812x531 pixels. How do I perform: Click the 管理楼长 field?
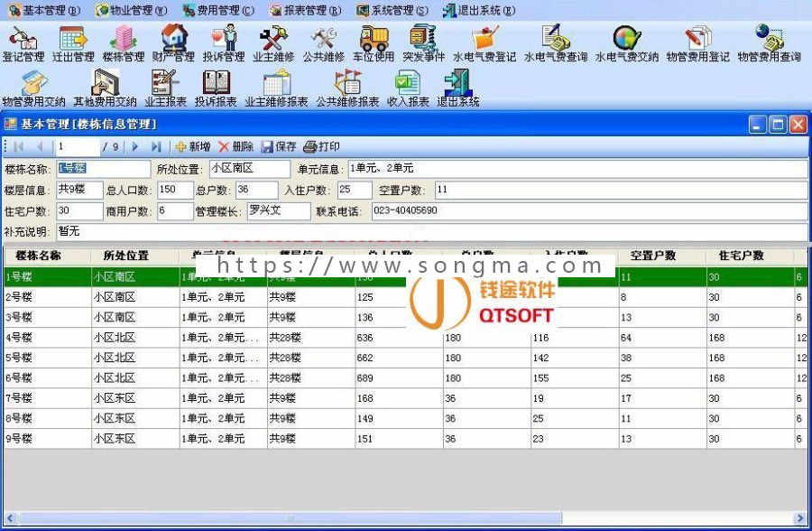[x=279, y=211]
